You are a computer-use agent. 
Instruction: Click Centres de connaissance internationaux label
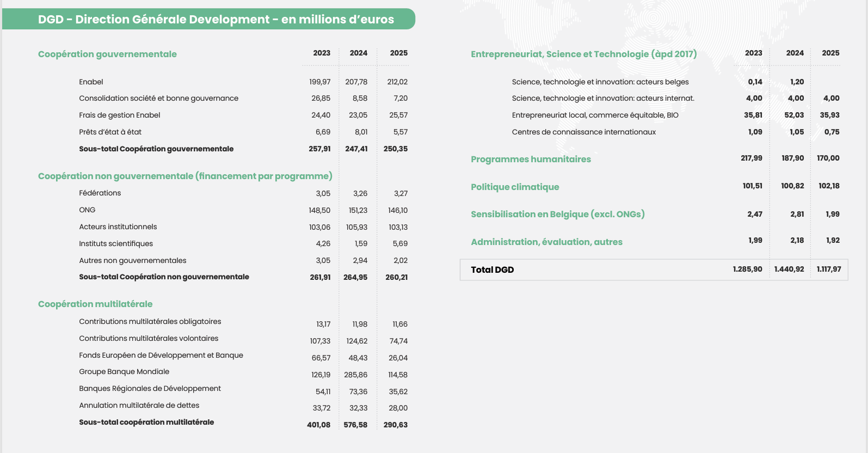pyautogui.click(x=584, y=132)
